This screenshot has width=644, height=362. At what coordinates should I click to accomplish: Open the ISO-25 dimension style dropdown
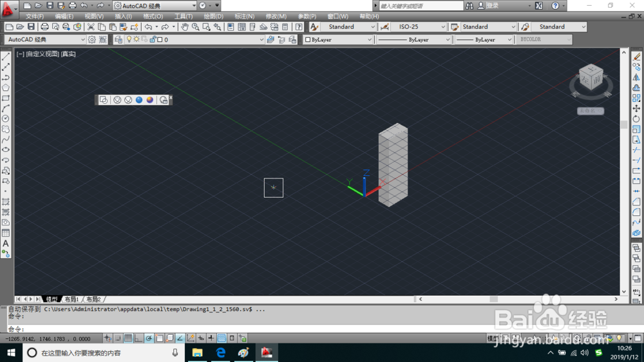pyautogui.click(x=419, y=26)
